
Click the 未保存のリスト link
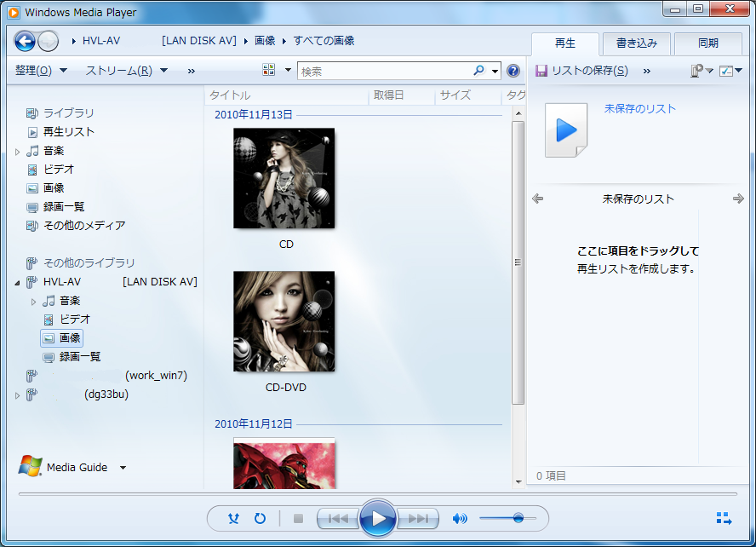coord(640,108)
